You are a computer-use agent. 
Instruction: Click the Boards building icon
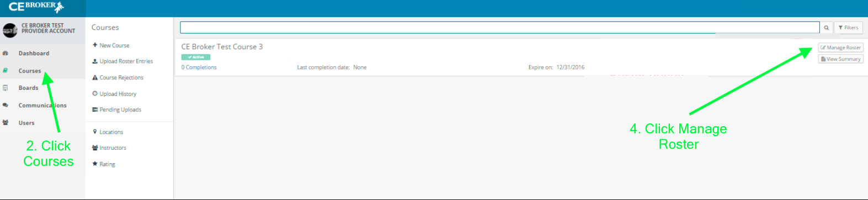[x=6, y=88]
